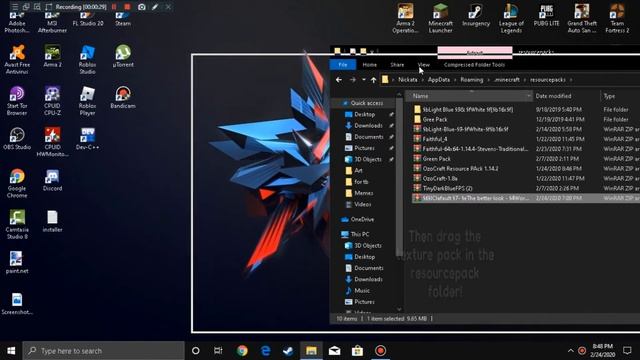Select the OBS Studio desktop icon
The height and width of the screenshot is (360, 640).
coord(17,139)
